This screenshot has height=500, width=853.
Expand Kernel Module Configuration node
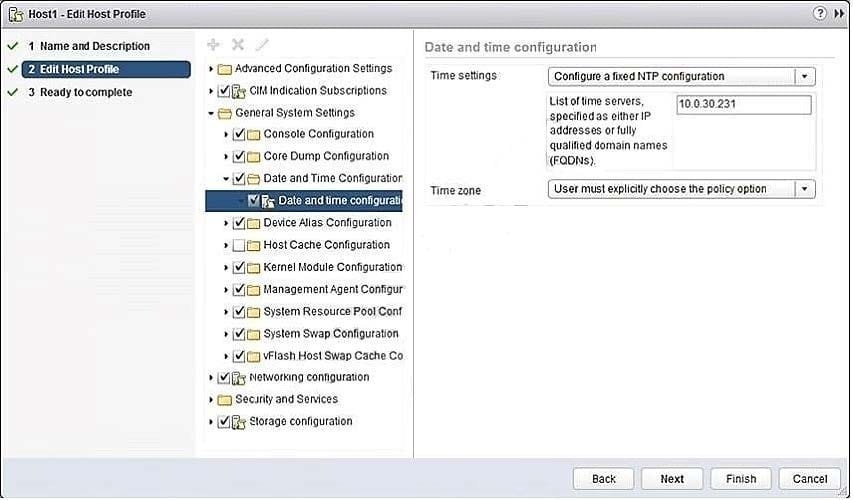(x=226, y=268)
